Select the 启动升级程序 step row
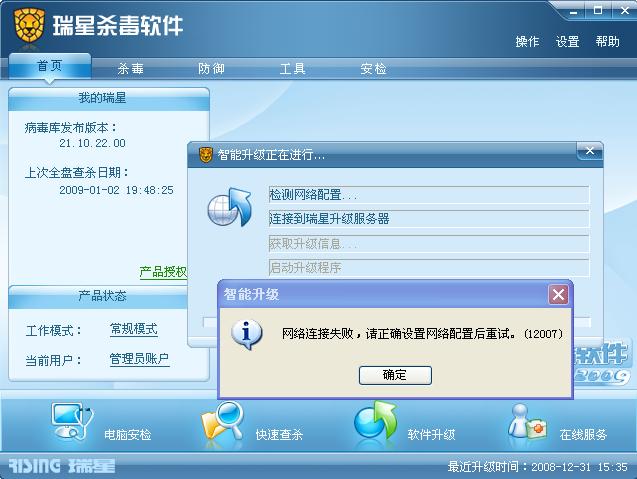Image resolution: width=637 pixels, height=479 pixels. 429,268
